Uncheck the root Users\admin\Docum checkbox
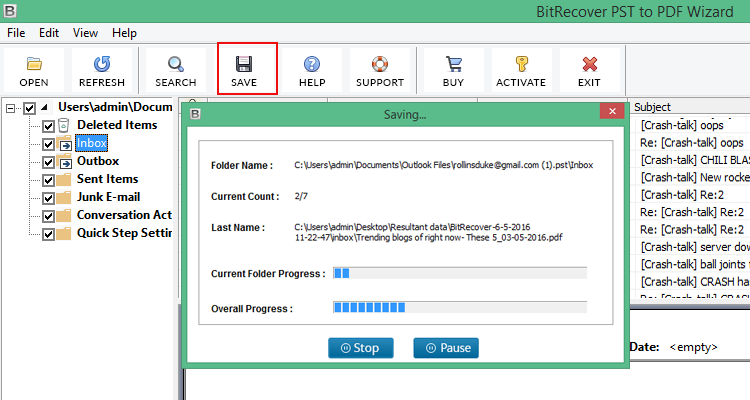The image size is (750, 400). point(29,108)
